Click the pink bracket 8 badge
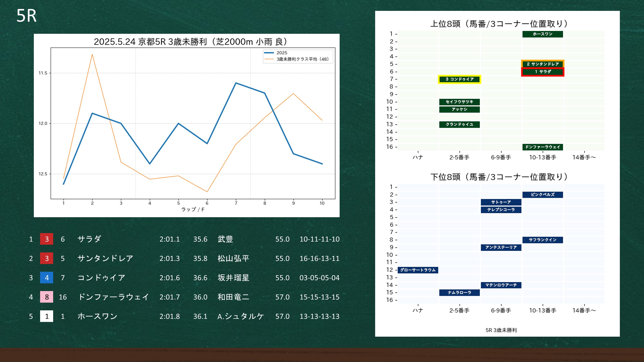The width and height of the screenshot is (644, 362). tap(46, 297)
